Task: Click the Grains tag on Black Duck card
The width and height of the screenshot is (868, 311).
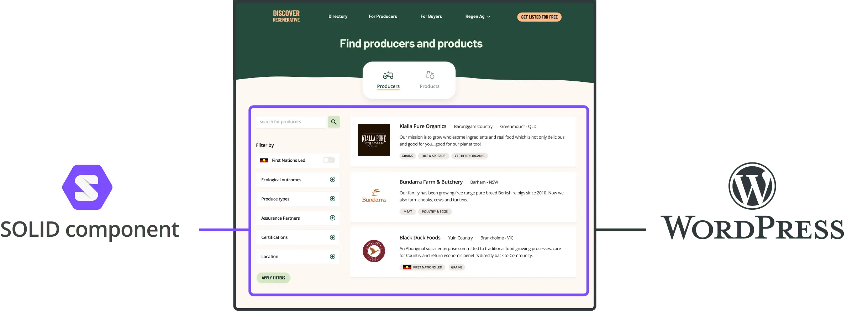Action: [x=457, y=268]
